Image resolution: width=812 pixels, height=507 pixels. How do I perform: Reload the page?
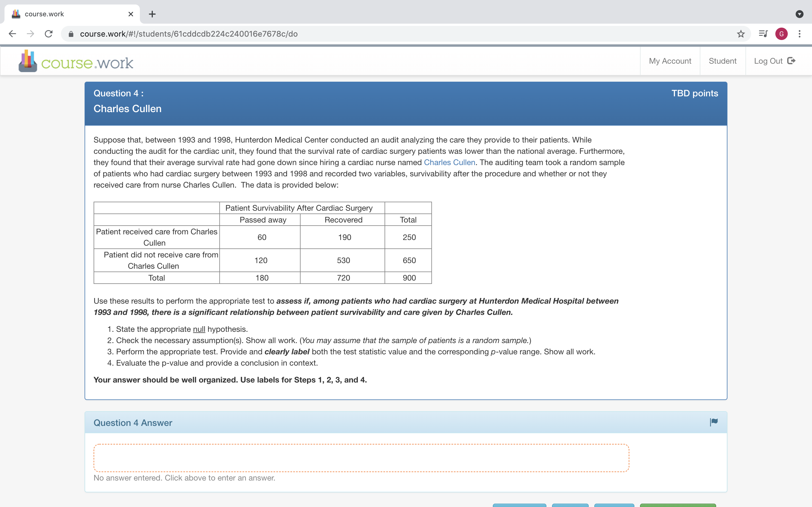49,34
